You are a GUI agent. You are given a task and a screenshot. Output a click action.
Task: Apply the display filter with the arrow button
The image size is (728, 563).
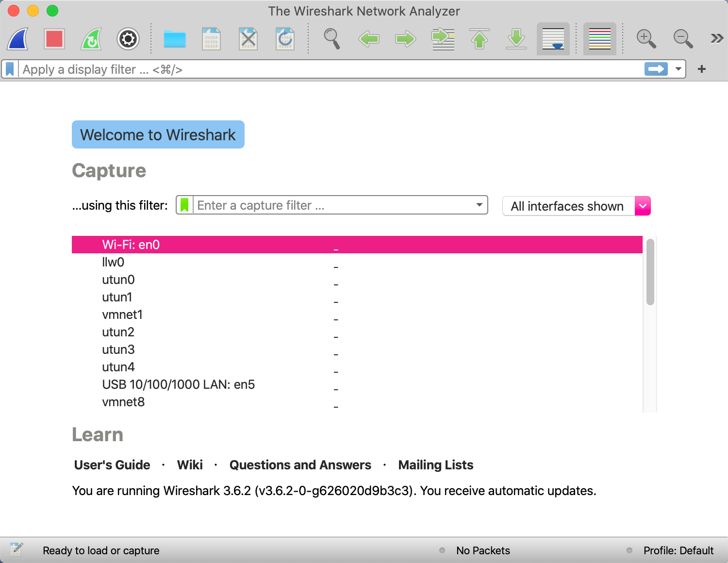click(656, 69)
